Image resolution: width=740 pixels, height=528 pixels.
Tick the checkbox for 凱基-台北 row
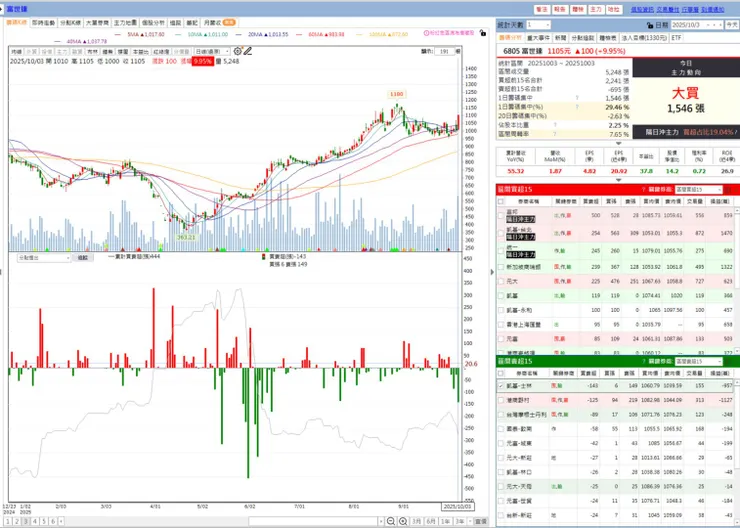coord(501,233)
